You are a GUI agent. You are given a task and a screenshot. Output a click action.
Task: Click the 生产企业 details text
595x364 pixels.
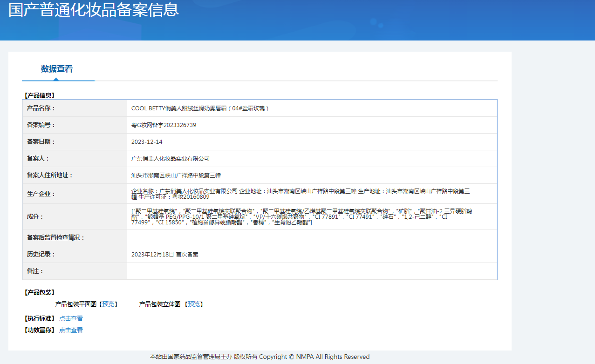coord(301,194)
